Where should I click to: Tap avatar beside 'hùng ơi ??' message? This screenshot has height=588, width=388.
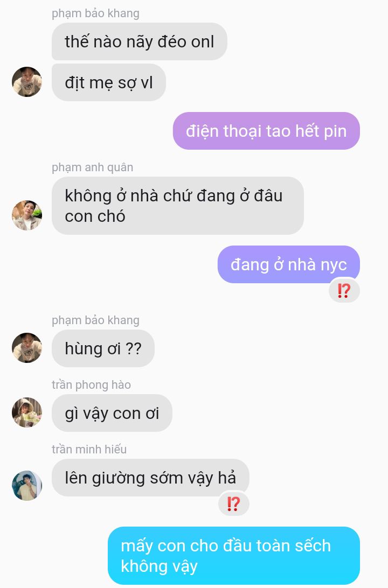pyautogui.click(x=27, y=348)
